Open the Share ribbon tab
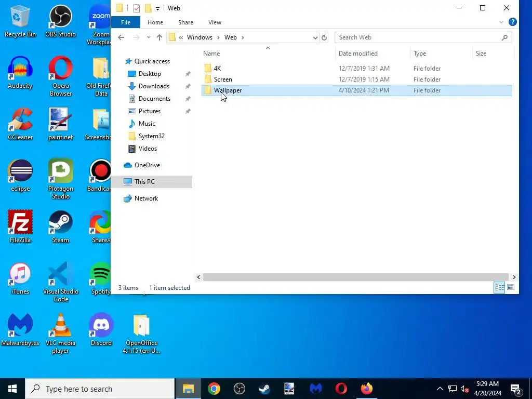 coord(185,22)
